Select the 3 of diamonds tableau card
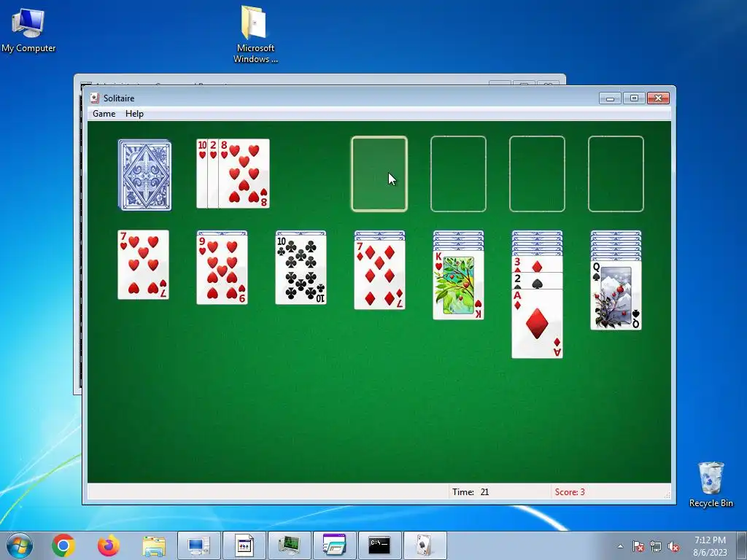 (537, 265)
